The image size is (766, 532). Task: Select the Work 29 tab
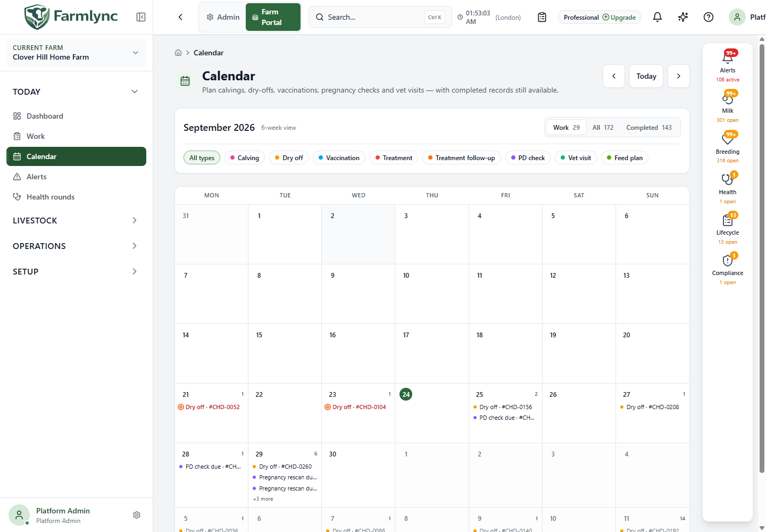click(567, 128)
